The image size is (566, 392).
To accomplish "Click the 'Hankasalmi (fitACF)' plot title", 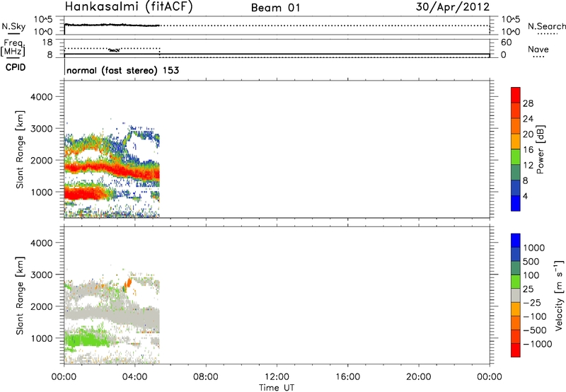I will [129, 6].
